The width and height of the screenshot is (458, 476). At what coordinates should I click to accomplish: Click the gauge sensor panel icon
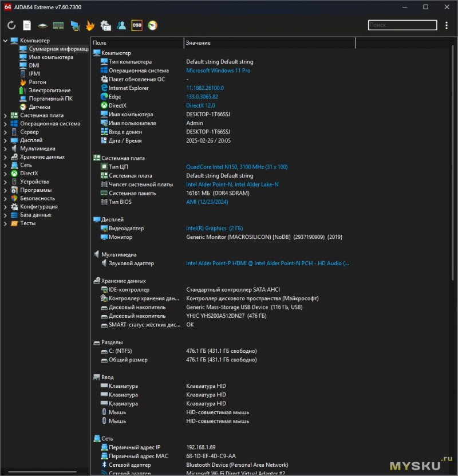click(152, 25)
